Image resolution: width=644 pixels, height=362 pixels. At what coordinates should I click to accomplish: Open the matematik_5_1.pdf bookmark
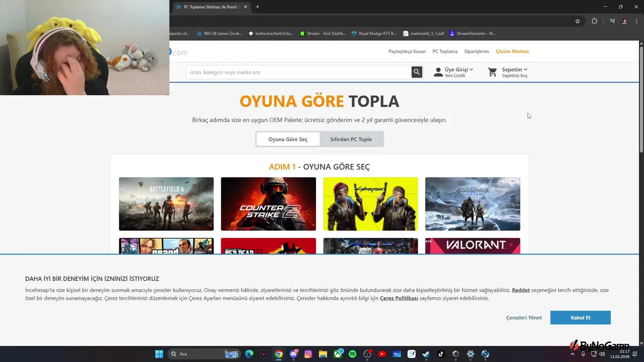[424, 34]
